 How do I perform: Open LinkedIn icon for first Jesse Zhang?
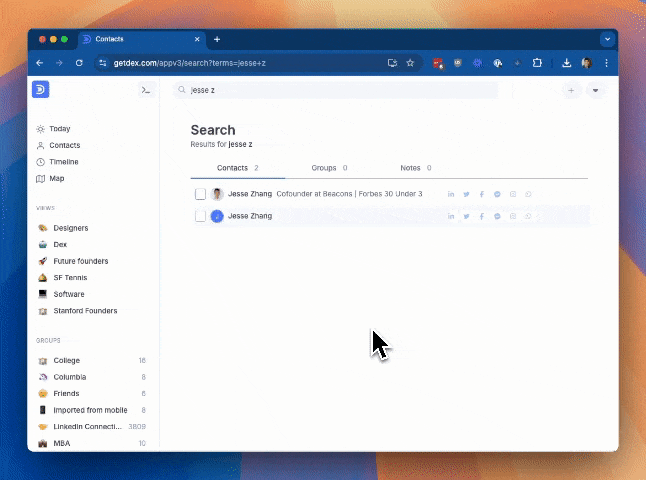[x=451, y=194]
